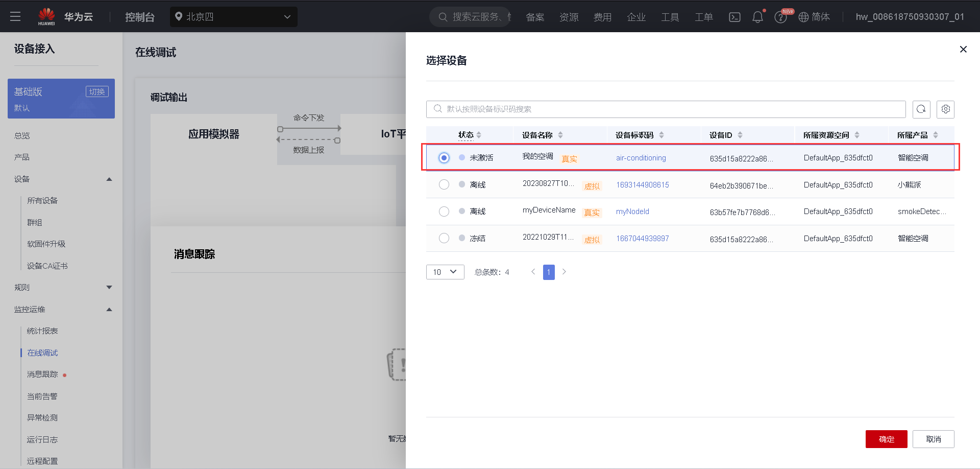Open the page size dropdown showing 10
Screen dimensions: 980x469
pos(445,272)
